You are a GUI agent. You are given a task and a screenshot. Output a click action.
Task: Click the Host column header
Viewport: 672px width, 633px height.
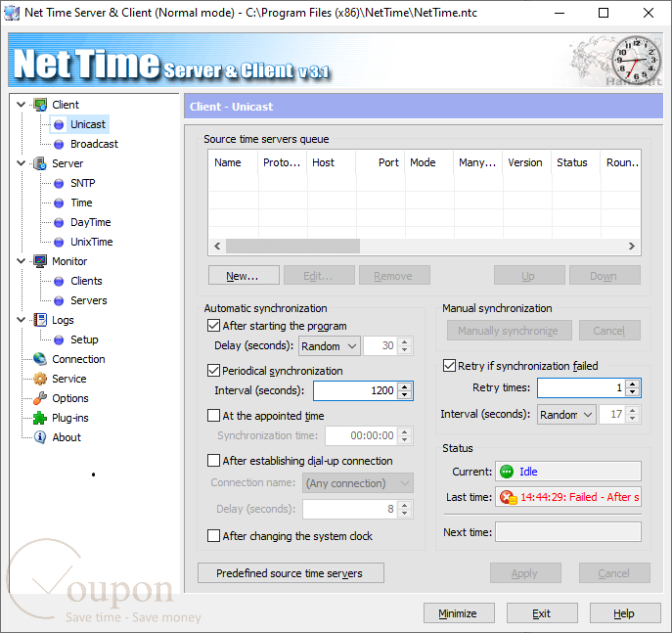[x=331, y=162]
